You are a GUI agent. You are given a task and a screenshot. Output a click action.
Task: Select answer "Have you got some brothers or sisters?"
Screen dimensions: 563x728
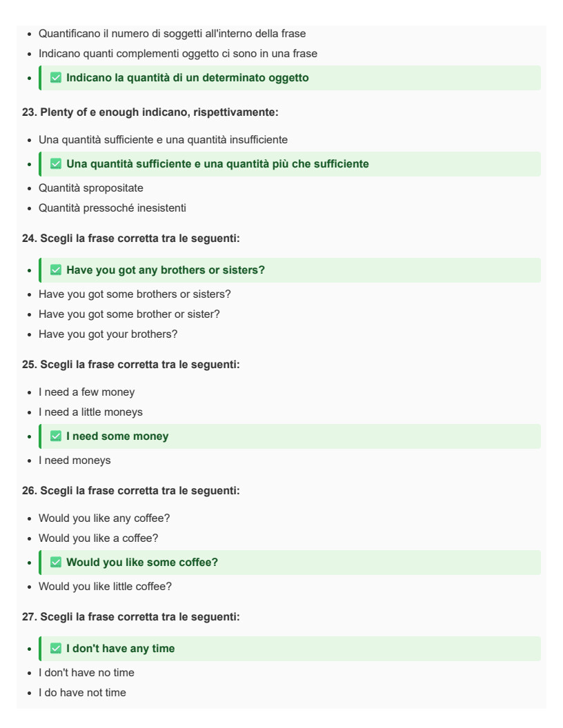[x=135, y=294]
